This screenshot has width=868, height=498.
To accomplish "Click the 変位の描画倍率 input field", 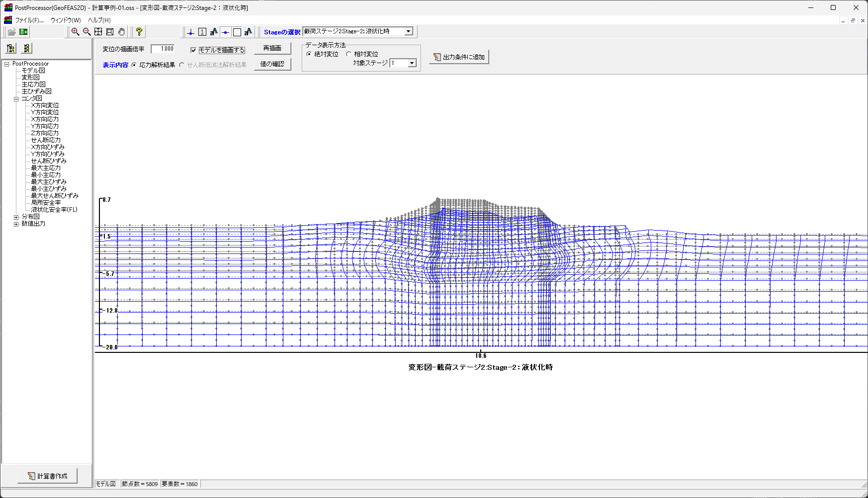I will pos(163,49).
